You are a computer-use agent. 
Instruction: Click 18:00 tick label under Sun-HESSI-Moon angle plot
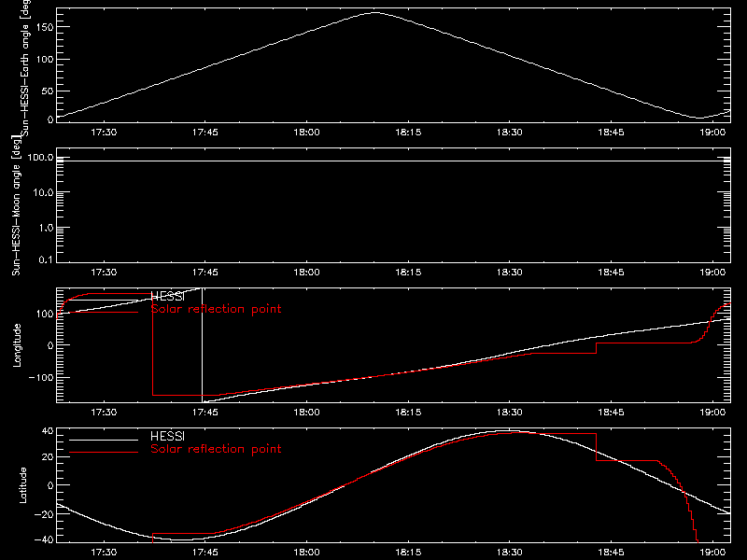(x=306, y=272)
